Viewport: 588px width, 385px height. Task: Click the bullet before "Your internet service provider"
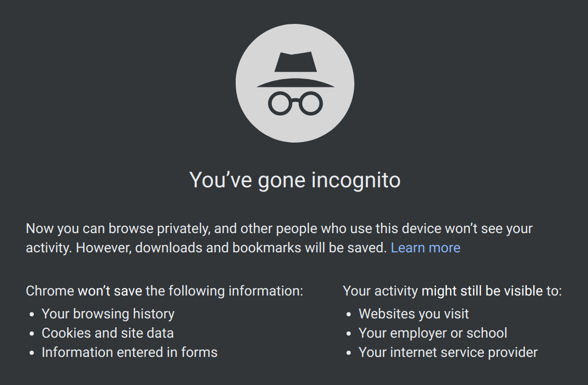pos(349,353)
